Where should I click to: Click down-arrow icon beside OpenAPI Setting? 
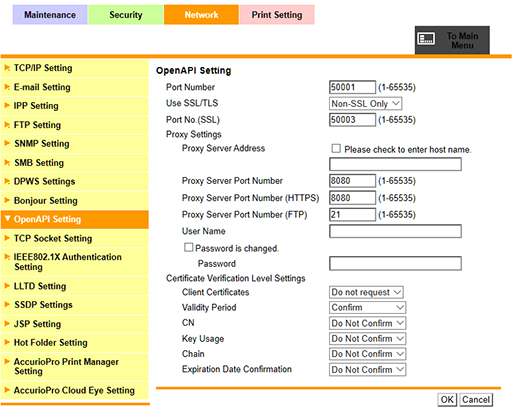click(7, 219)
